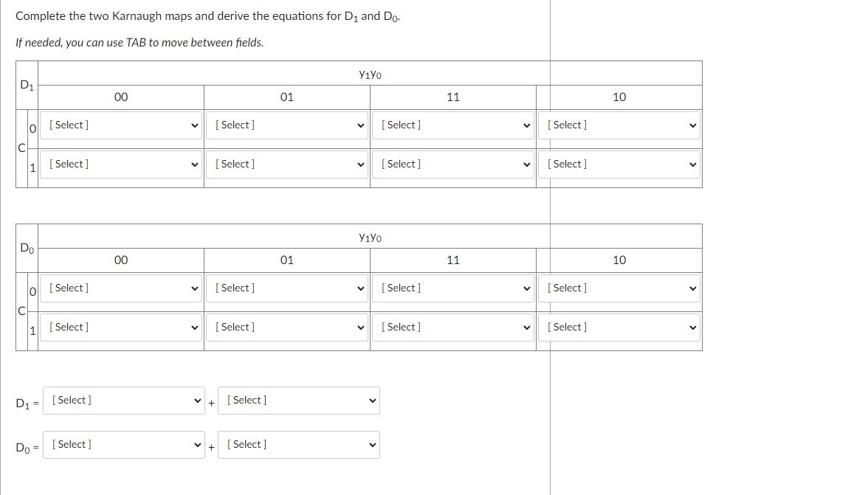This screenshot has width=868, height=495.
Task: Open the D0 map dropdown for C=0, column 10
Action: (619, 288)
